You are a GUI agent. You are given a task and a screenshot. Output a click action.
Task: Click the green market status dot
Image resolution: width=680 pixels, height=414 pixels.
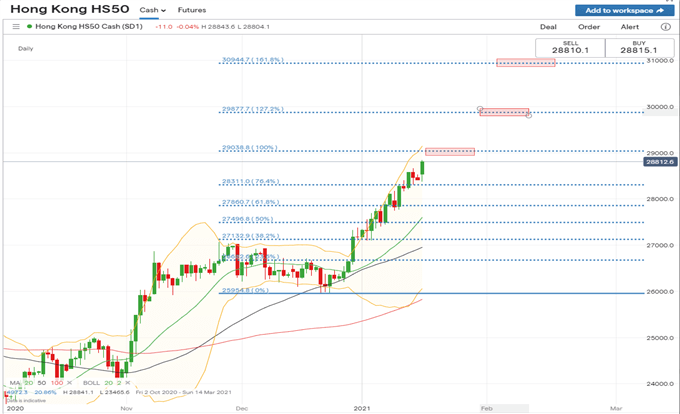pyautogui.click(x=29, y=26)
